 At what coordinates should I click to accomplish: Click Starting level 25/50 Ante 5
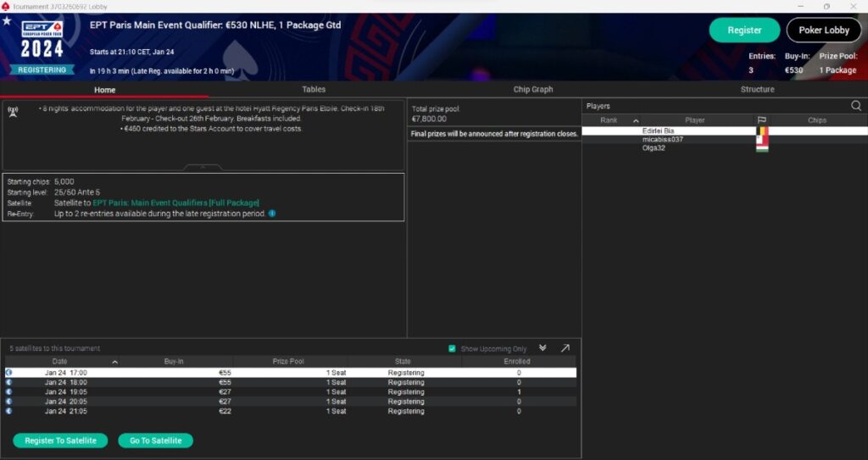click(x=53, y=192)
